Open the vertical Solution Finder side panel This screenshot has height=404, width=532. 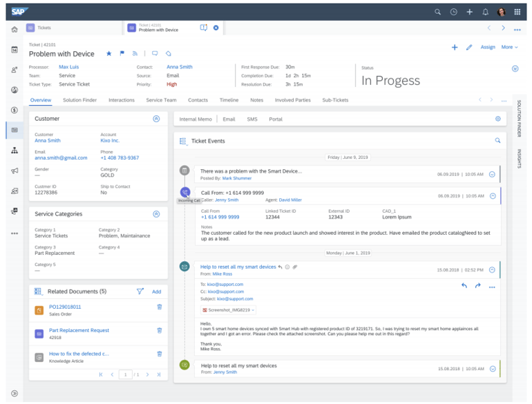[x=519, y=118]
